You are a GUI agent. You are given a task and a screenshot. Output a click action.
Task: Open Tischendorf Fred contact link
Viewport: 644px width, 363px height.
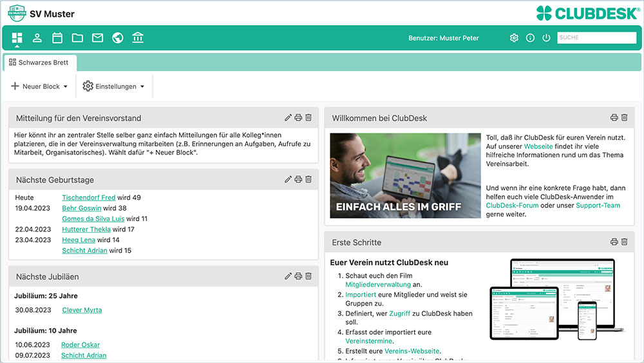tap(89, 197)
